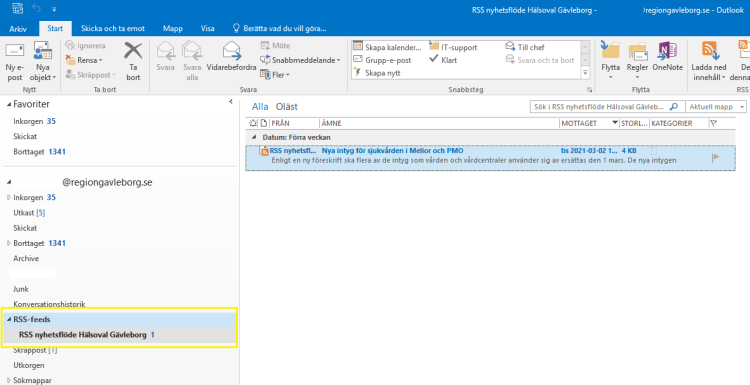This screenshot has height=385, width=750.
Task: Run the Klart quick step
Action: coord(443,60)
